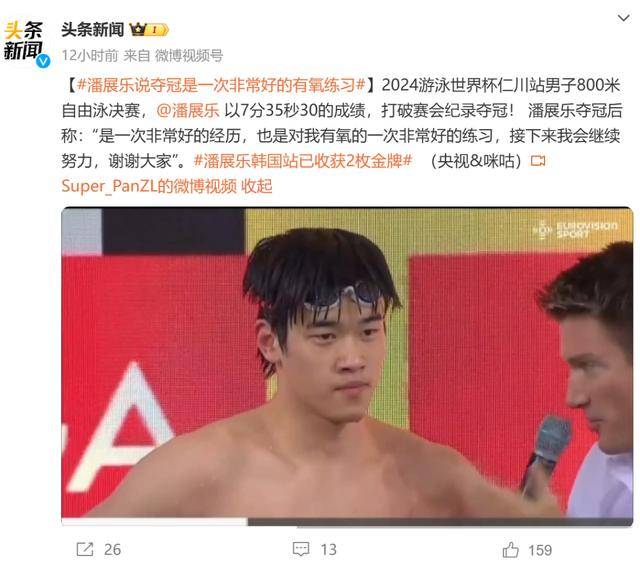Click the crown membership level badge
The image size is (640, 565).
tap(149, 29)
